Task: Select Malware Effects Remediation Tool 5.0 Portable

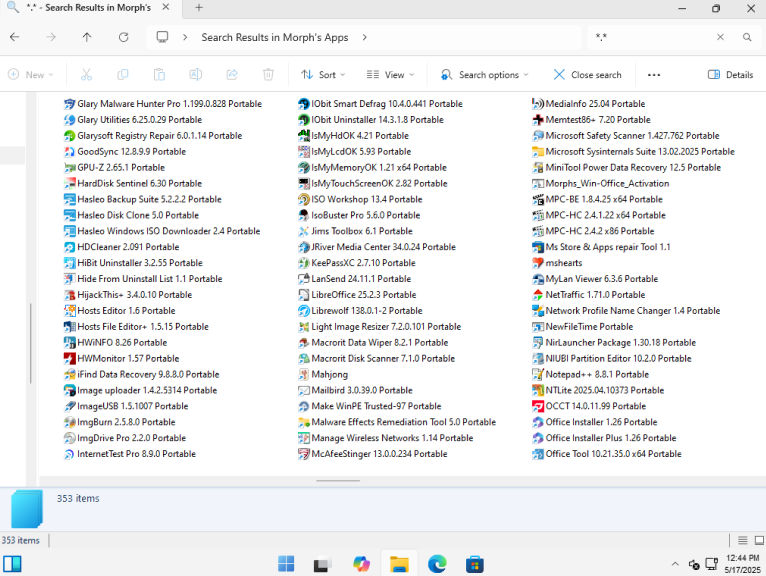Action: (397, 422)
